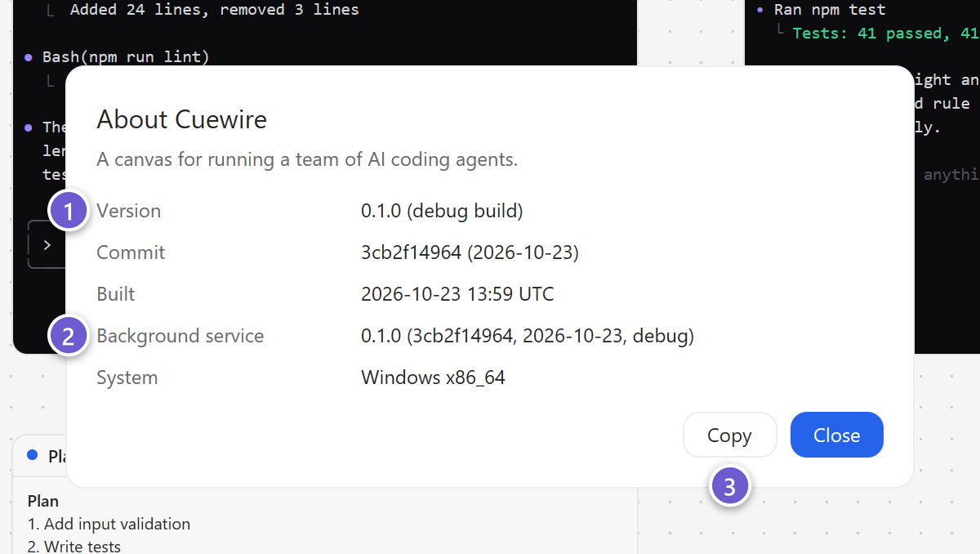Click the blue status dot on plan card
Viewport: 980px width, 554px height.
[x=33, y=455]
